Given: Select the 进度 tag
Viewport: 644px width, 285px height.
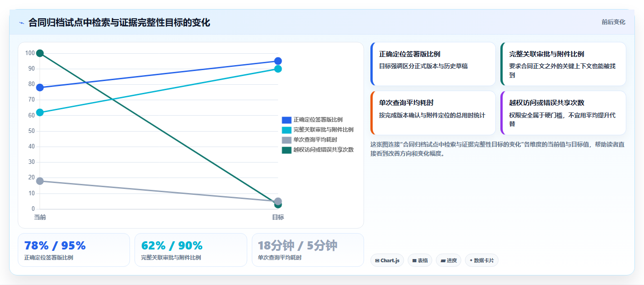Looking at the screenshot, I should (x=449, y=260).
